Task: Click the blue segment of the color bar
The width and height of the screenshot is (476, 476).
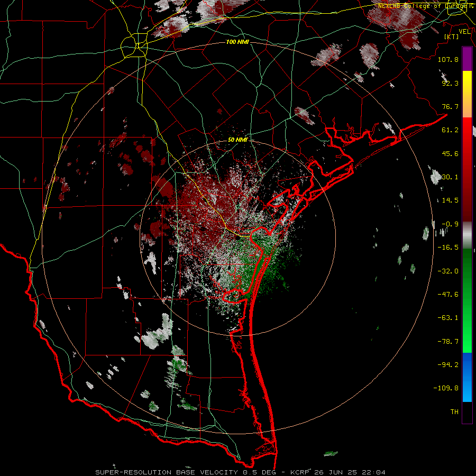Action: click(x=467, y=377)
